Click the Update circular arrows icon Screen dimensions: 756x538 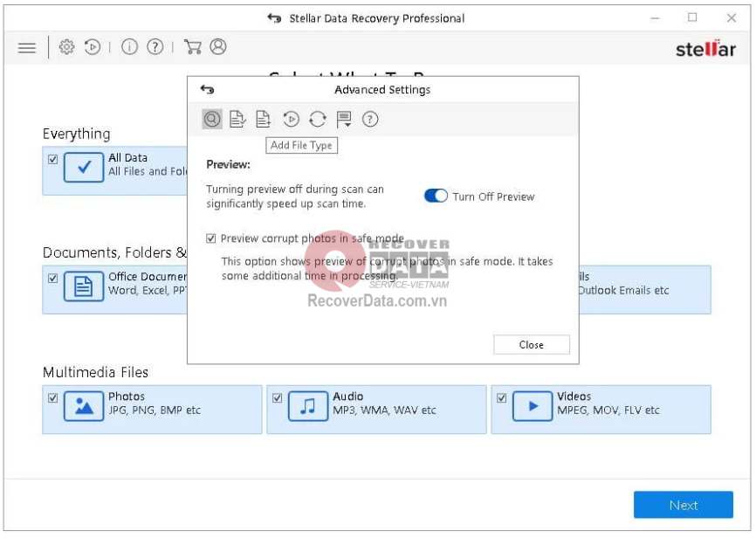pos(317,119)
